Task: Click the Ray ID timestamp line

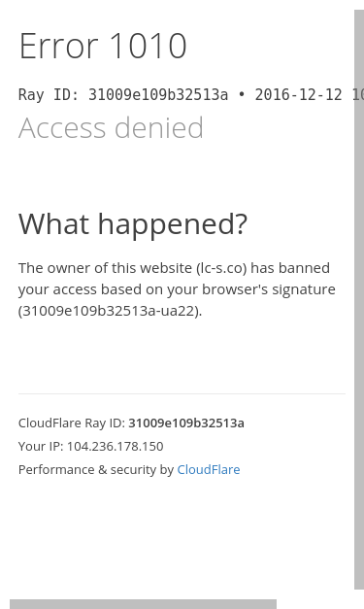Action: pyautogui.click(x=190, y=95)
